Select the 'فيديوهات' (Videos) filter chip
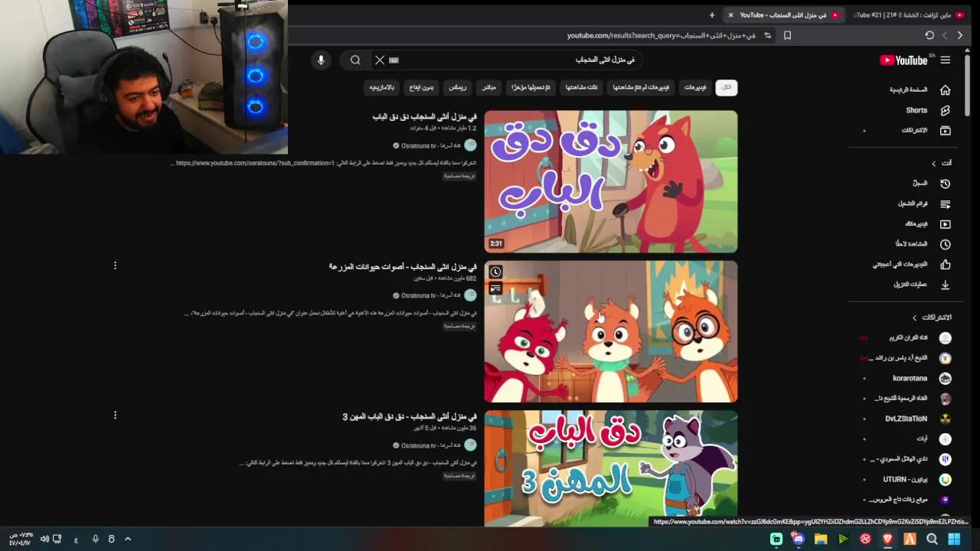This screenshot has width=980, height=551. click(696, 87)
